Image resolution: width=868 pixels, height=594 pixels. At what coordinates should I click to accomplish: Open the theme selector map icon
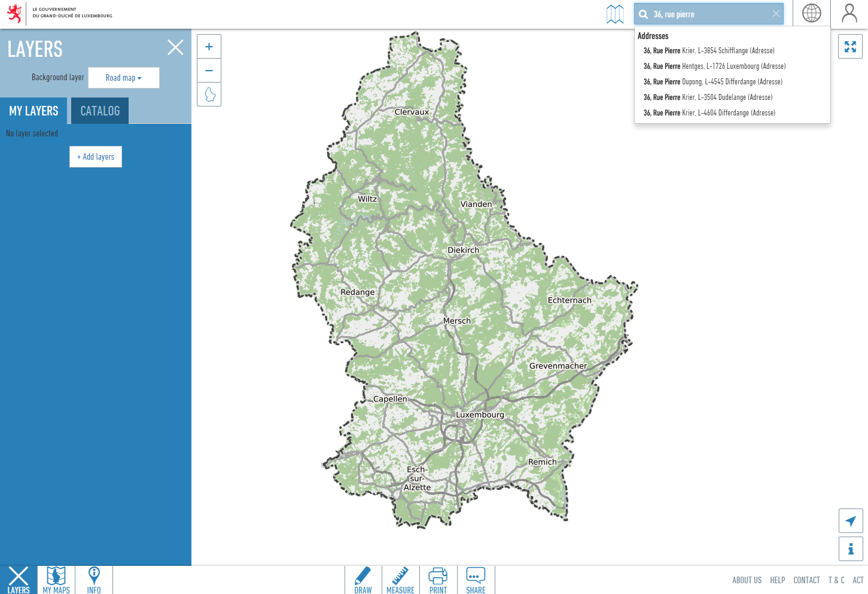614,14
